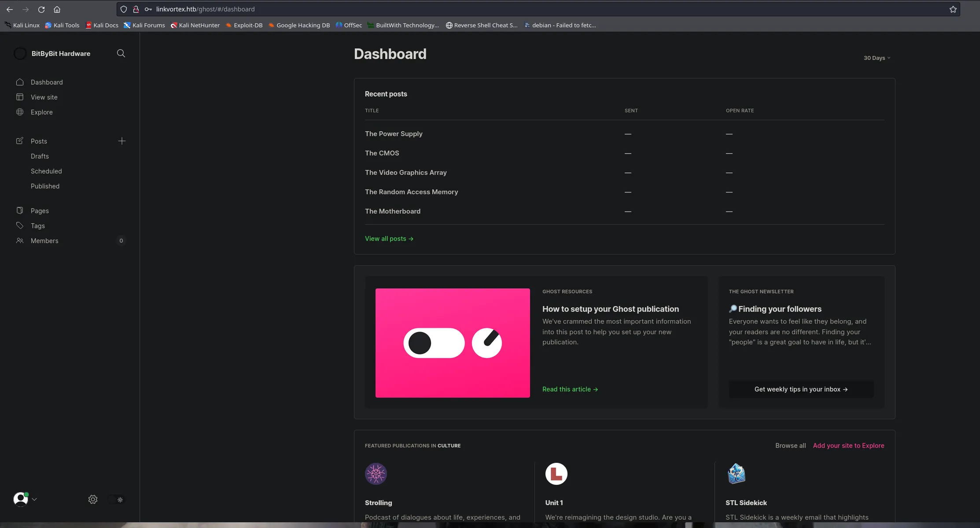Click the Strolling publication logo

click(376, 474)
